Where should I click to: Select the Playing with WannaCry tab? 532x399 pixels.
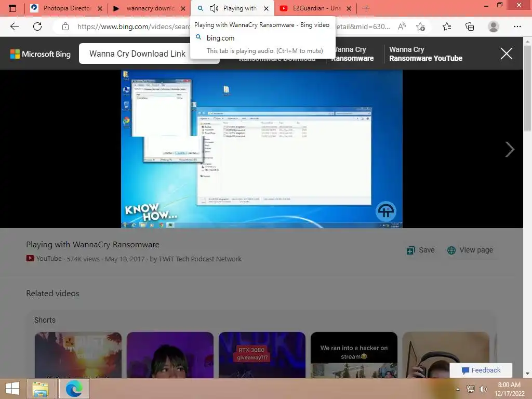[232, 8]
